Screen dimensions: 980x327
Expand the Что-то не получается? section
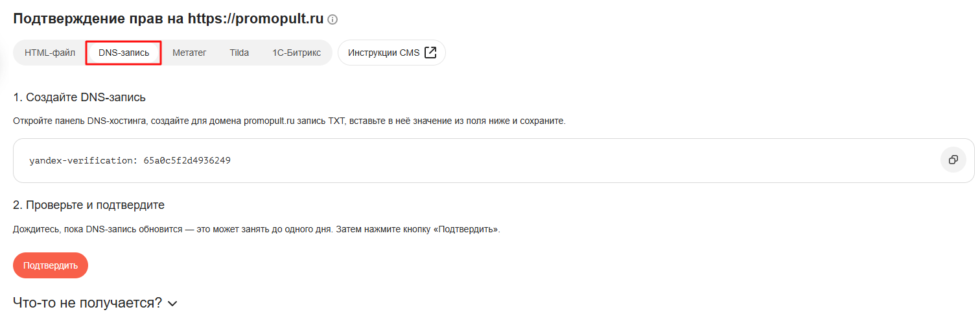pos(95,303)
